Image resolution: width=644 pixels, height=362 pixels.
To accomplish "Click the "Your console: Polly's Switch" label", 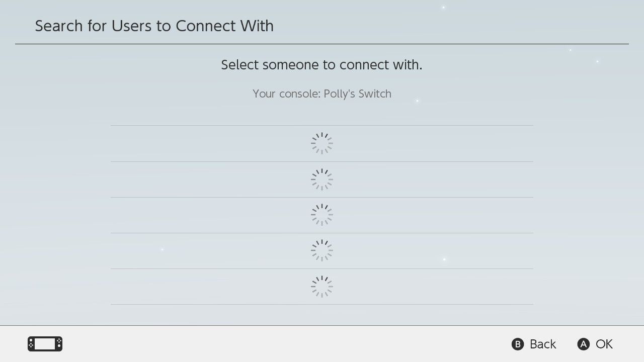I will click(x=321, y=94).
